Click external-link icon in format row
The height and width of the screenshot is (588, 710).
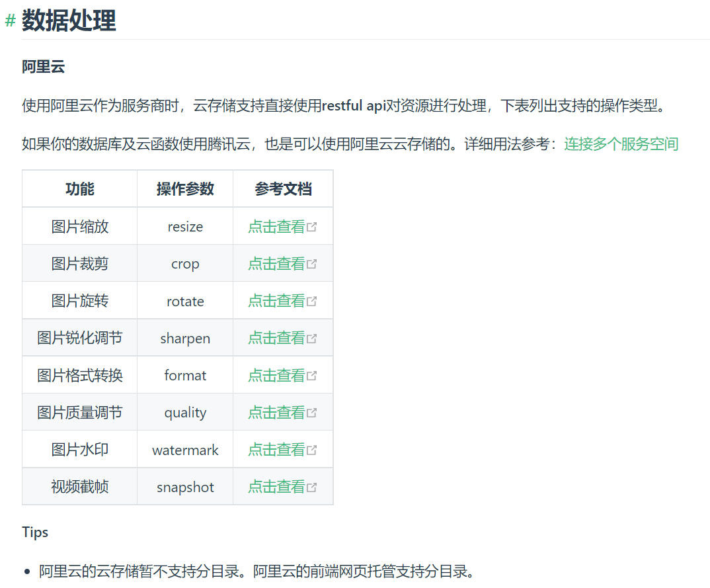coord(311,376)
